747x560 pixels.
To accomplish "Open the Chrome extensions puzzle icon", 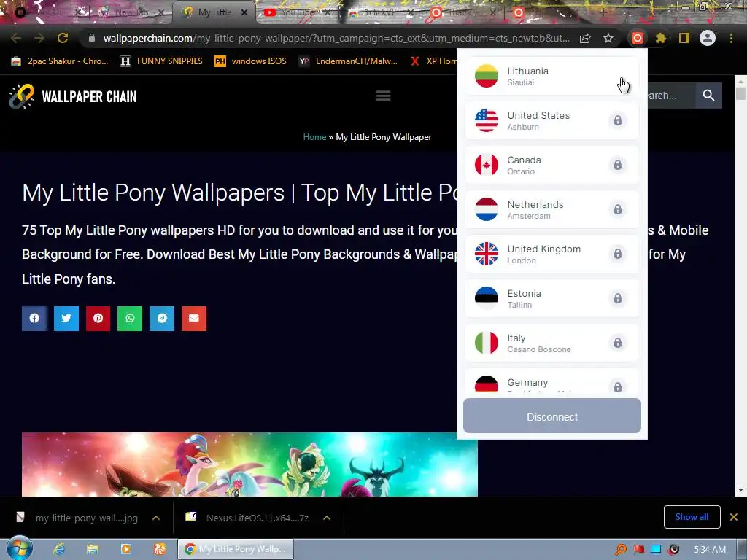I will click(660, 38).
